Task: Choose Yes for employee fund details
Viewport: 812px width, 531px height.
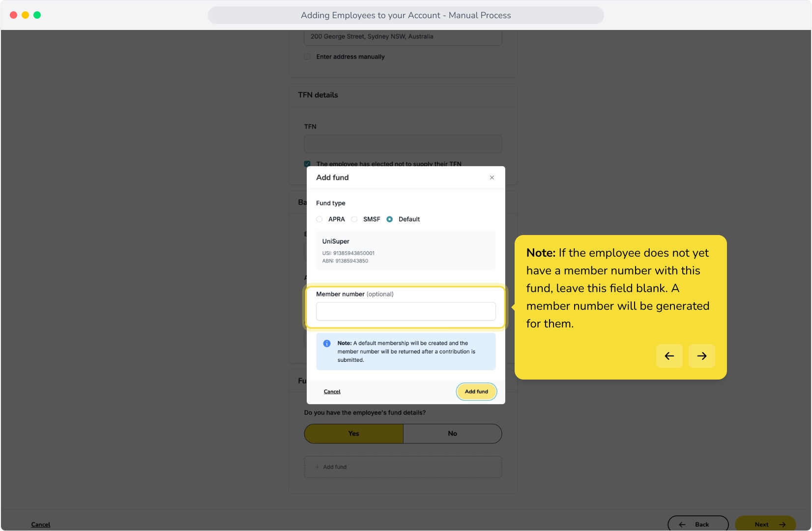Action: pos(354,434)
